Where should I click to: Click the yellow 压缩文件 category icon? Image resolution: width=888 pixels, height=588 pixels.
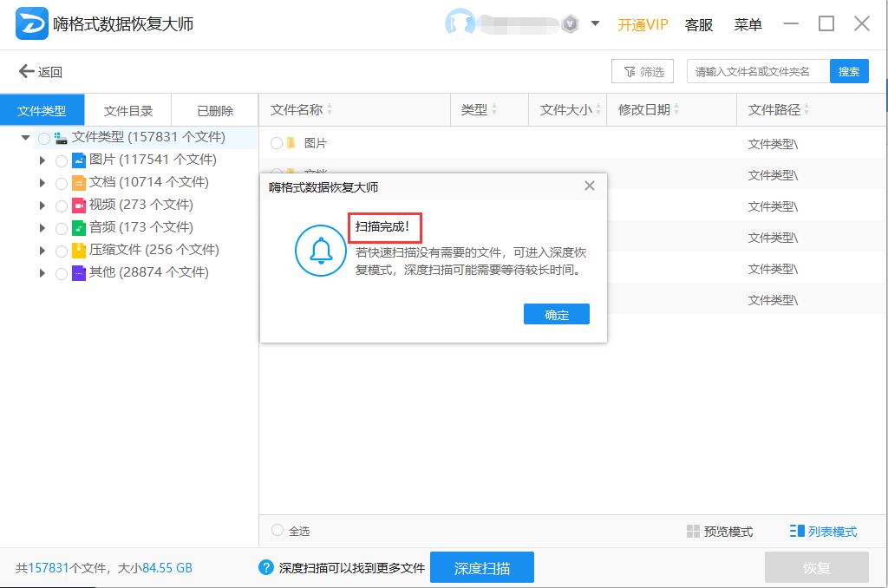point(79,251)
